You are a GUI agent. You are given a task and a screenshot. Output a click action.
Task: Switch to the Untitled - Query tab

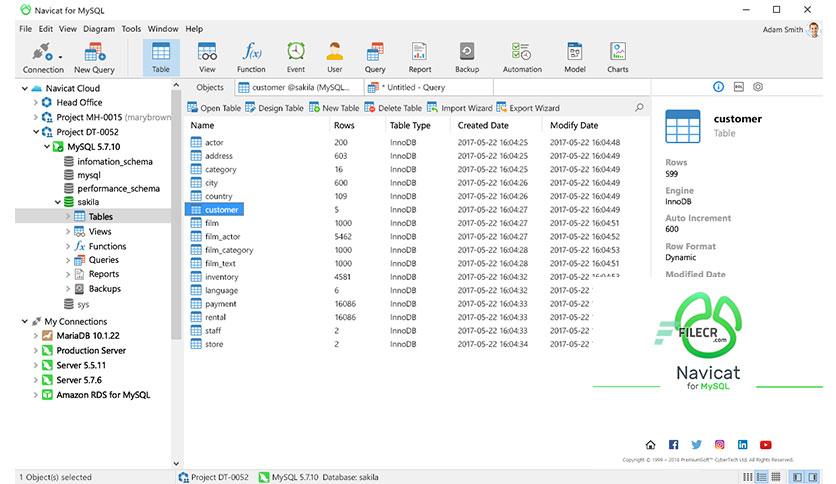(x=429, y=87)
